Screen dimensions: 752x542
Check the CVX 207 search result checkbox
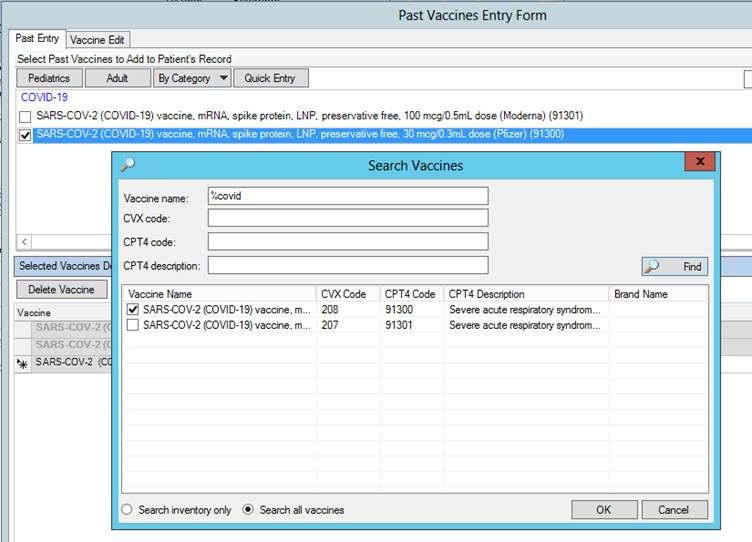(133, 325)
